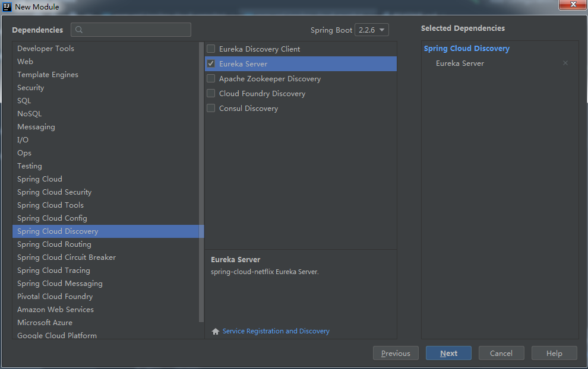Check the Consul Discovery checkbox
The width and height of the screenshot is (588, 369).
[x=210, y=108]
